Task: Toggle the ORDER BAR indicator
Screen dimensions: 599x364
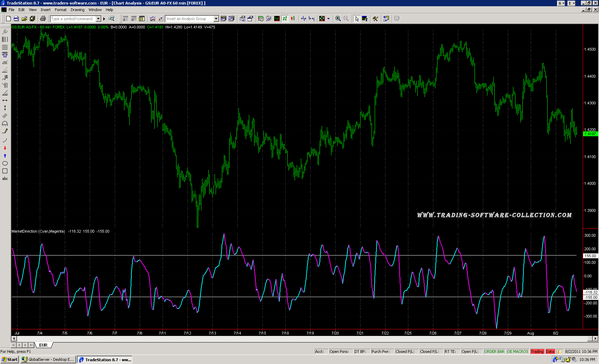Action: point(494,352)
